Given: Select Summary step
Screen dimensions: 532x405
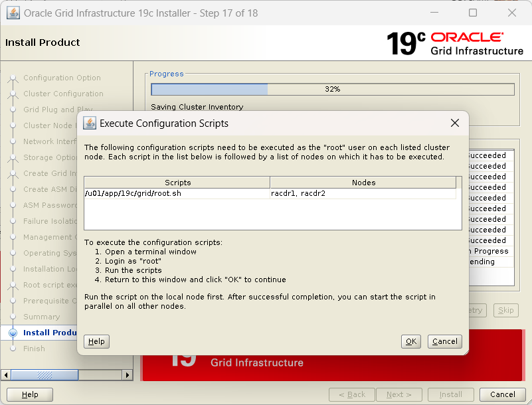Looking at the screenshot, I should (41, 317).
